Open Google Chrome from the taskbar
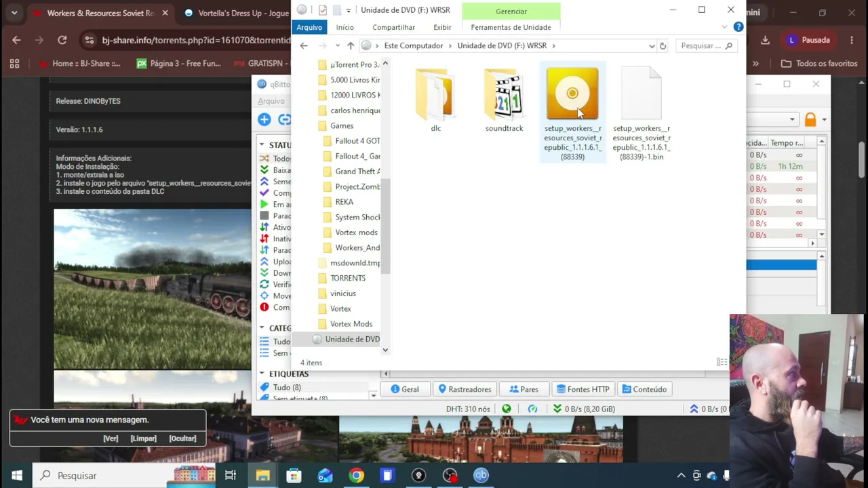Image resolution: width=868 pixels, height=488 pixels. (356, 475)
